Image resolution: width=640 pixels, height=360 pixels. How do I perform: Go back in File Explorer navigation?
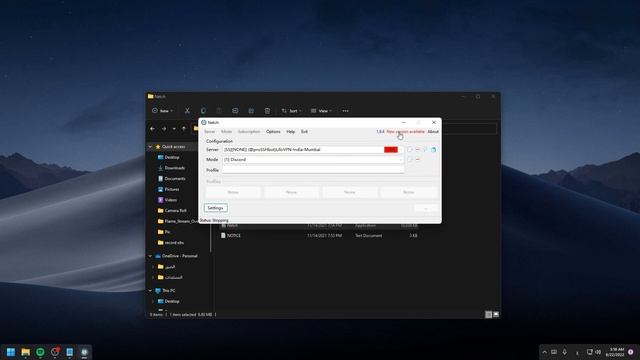153,129
